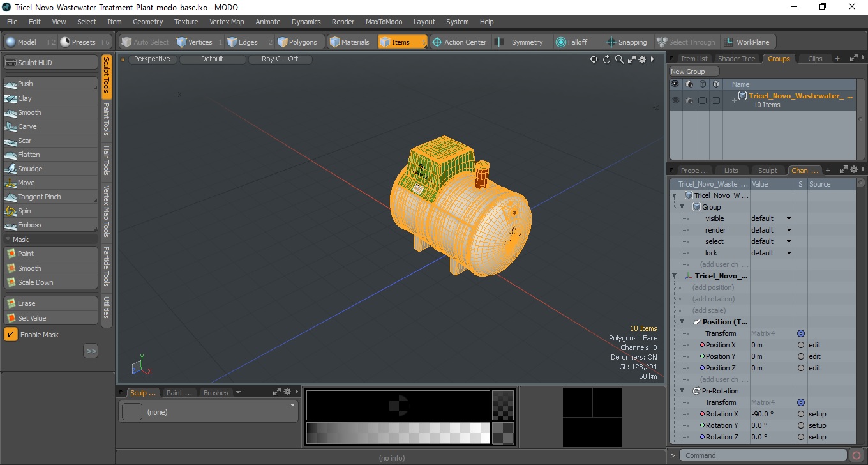Select the Emboss sculpt tool
868x465 pixels.
(50, 225)
